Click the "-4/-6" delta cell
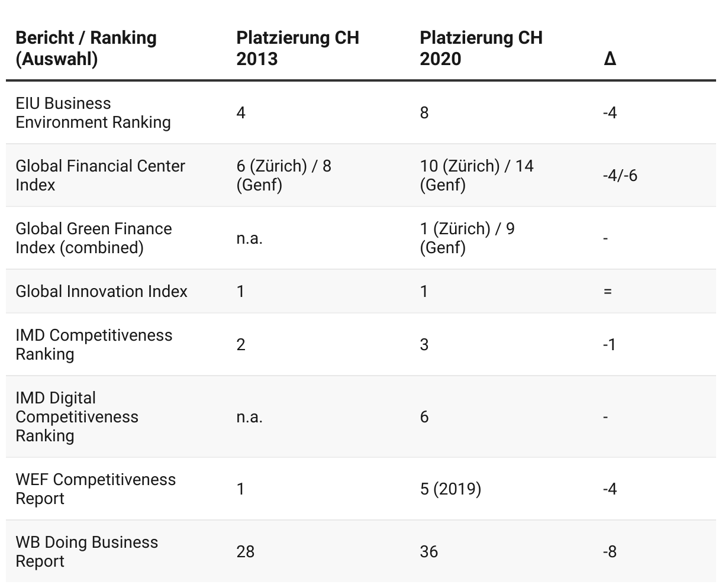Image resolution: width=722 pixels, height=588 pixels. click(620, 175)
